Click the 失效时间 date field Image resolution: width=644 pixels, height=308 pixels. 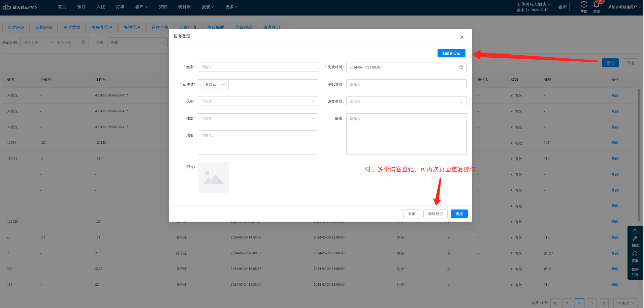(x=407, y=67)
